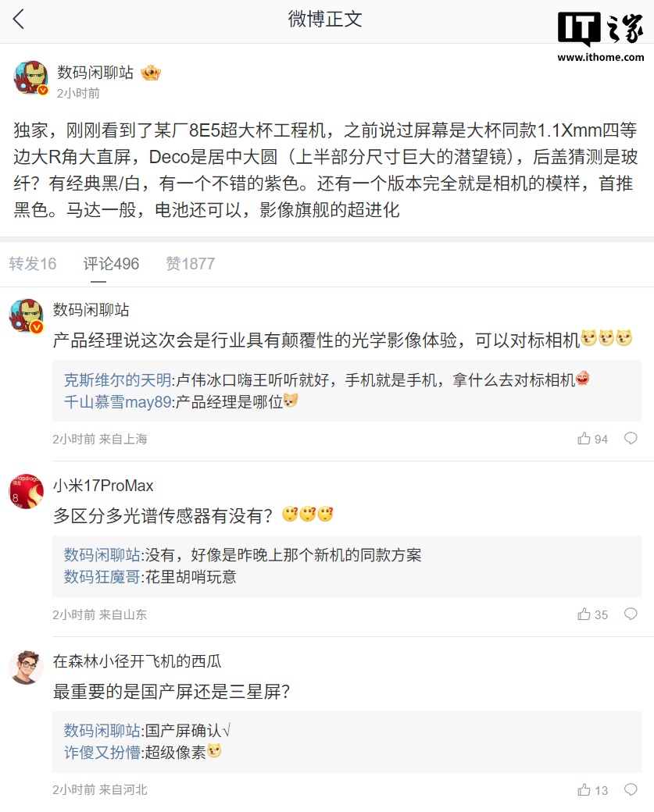Open reply bubble on 小米17ProMax comment
Viewport: 654px width, 812px height.
coord(631,614)
